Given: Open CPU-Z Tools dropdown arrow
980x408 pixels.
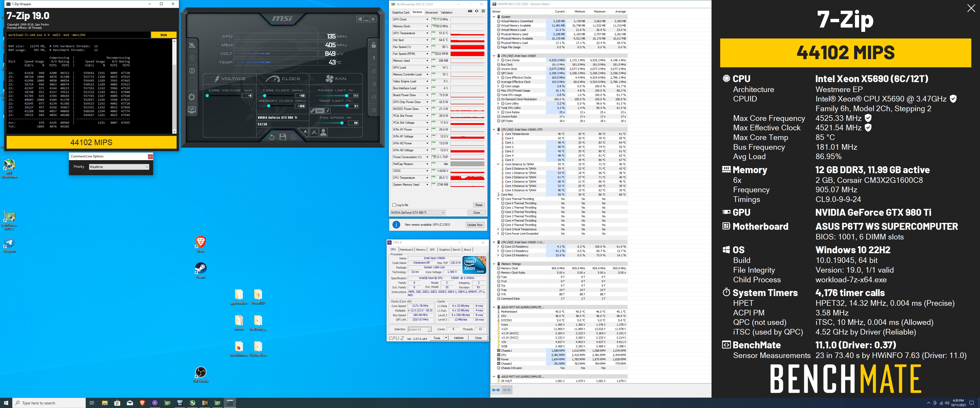Looking at the screenshot, I should click(x=446, y=338).
